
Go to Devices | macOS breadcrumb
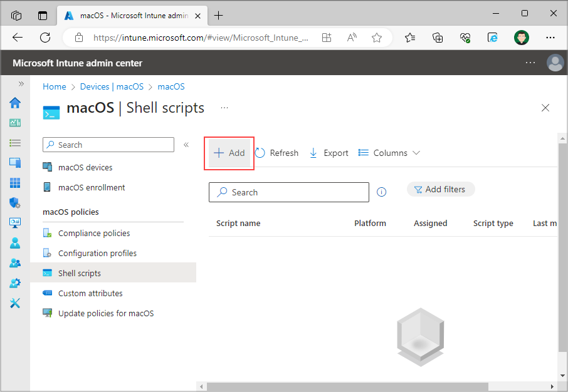tap(112, 86)
